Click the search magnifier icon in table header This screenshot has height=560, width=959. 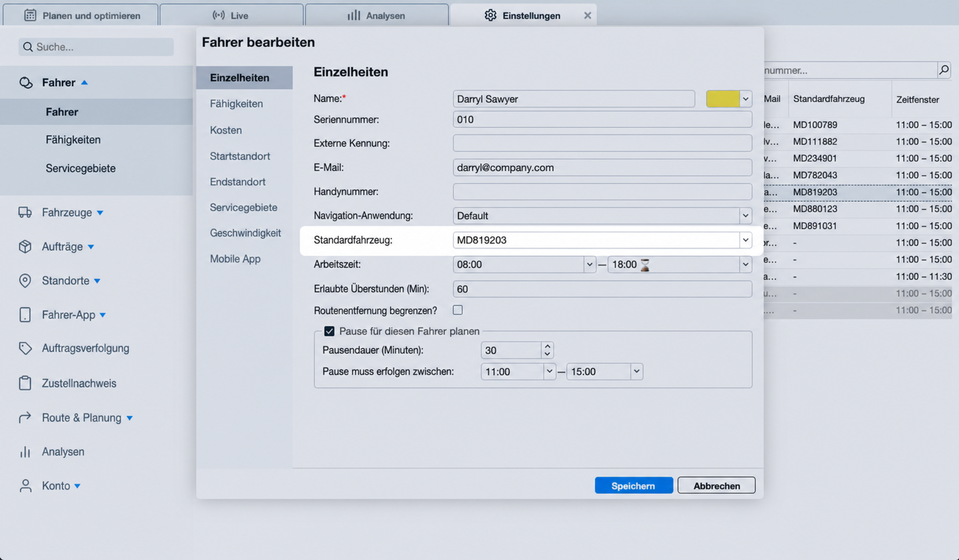944,70
